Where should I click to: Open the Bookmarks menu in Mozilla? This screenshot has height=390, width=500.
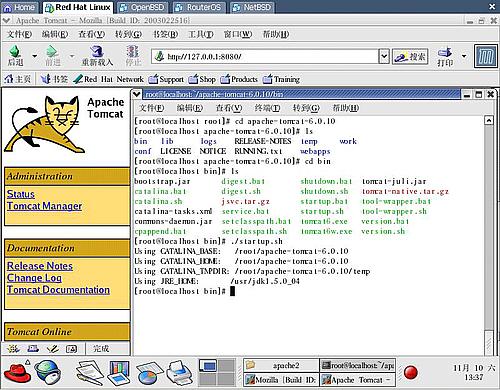point(165,34)
